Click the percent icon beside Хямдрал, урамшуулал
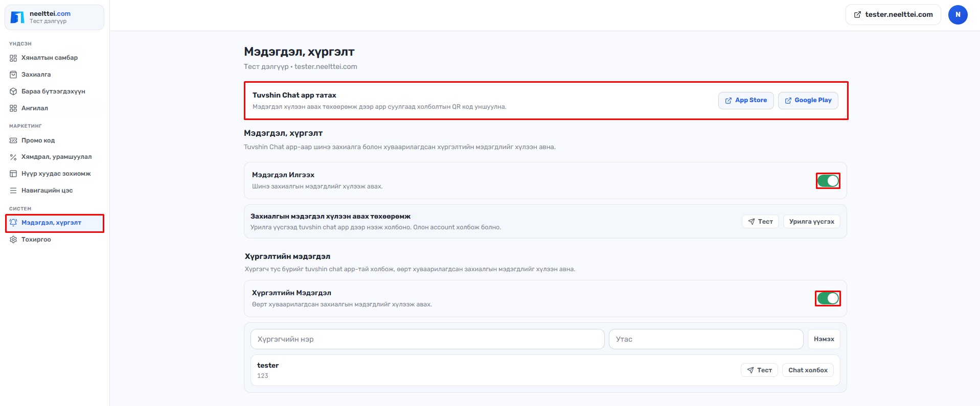Image resolution: width=980 pixels, height=406 pixels. 13,157
